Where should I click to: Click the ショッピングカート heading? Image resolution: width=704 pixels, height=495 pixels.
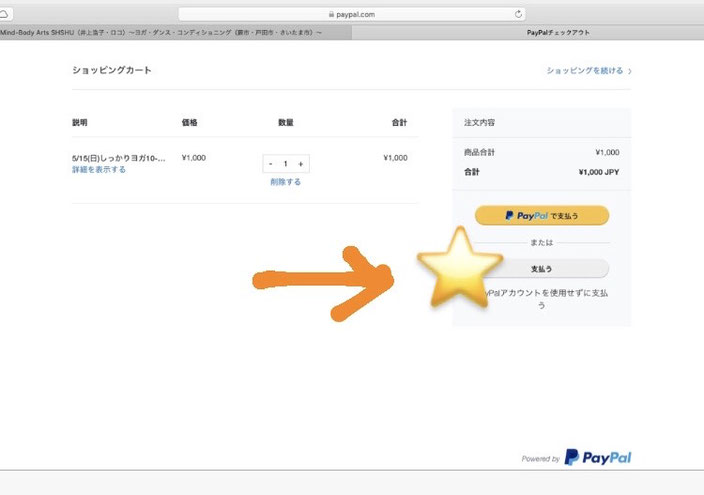click(x=112, y=70)
